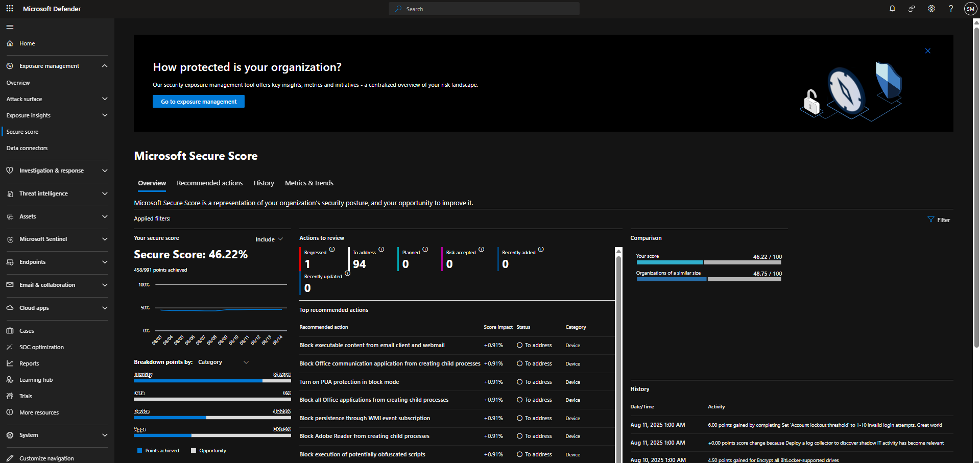Open the SM account avatar
980x463 pixels.
(970, 9)
